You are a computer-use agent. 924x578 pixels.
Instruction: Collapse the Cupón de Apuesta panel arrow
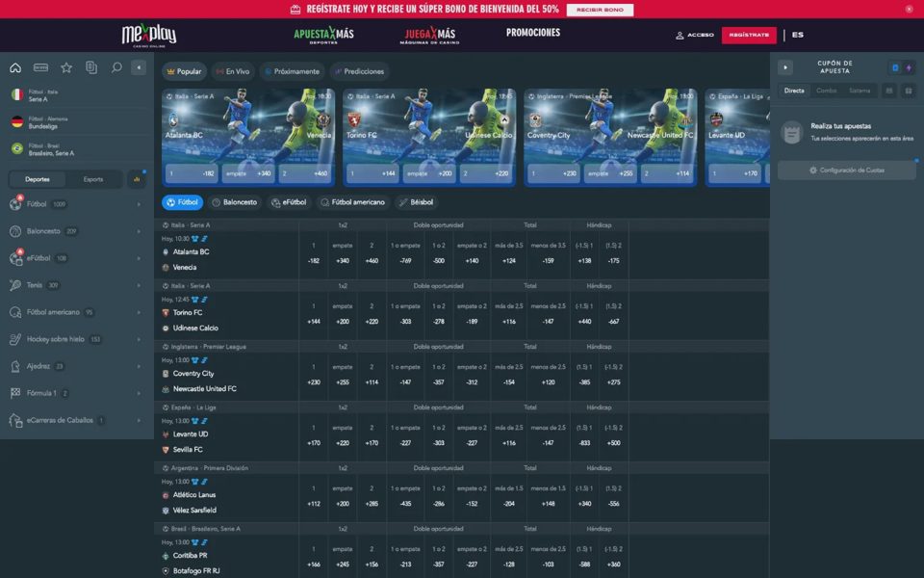[785, 67]
